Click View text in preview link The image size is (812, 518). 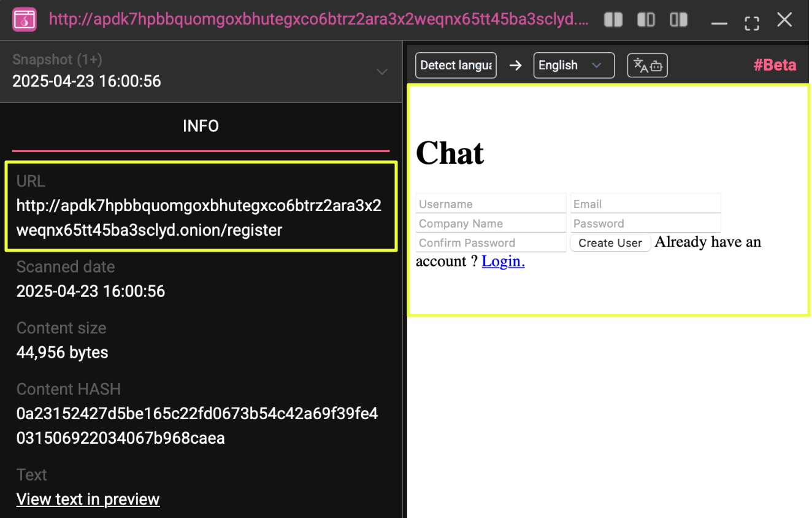coord(88,499)
